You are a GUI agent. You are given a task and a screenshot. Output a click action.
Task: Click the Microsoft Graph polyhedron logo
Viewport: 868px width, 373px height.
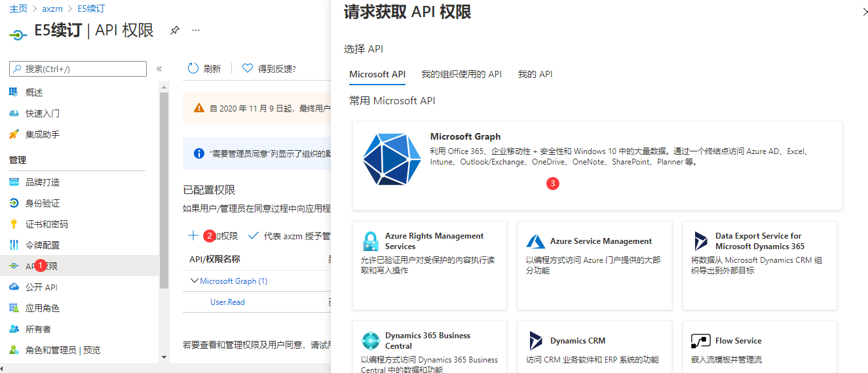click(392, 159)
